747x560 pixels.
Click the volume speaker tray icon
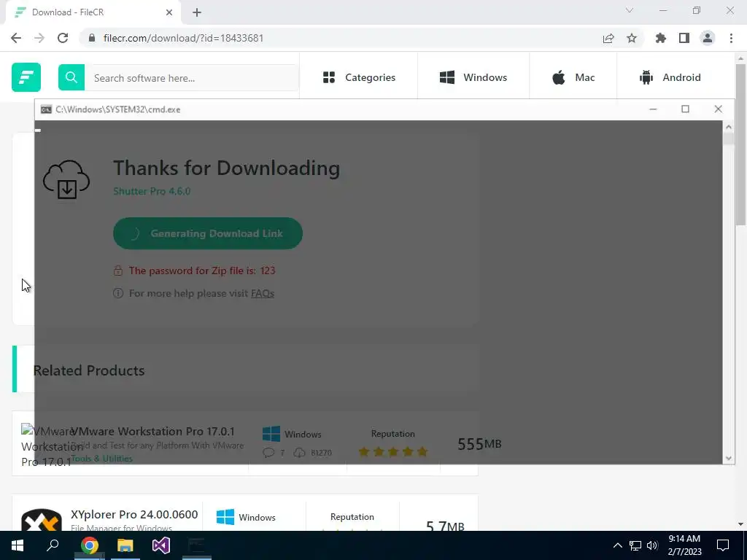[652, 545]
